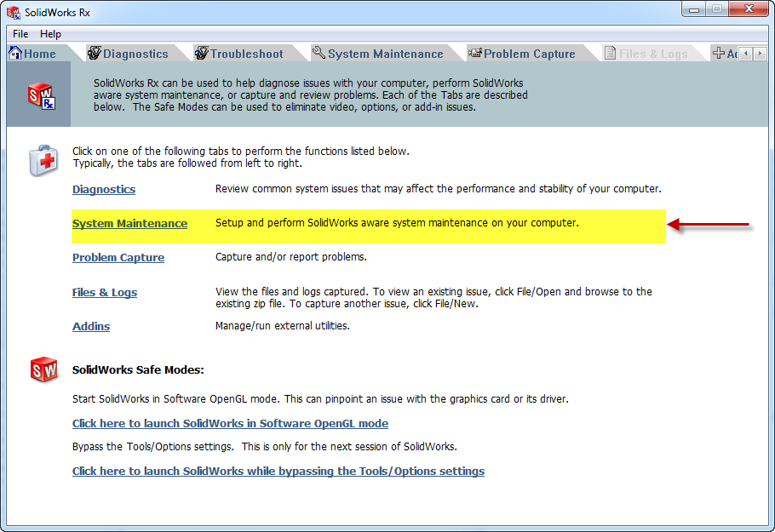Viewport: 775px width, 532px height.
Task: Open the System Maintenance link
Action: (x=129, y=223)
